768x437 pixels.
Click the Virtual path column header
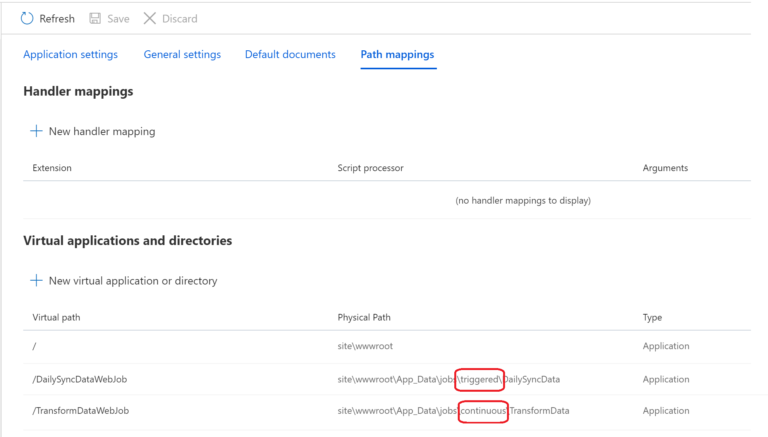[x=56, y=317]
